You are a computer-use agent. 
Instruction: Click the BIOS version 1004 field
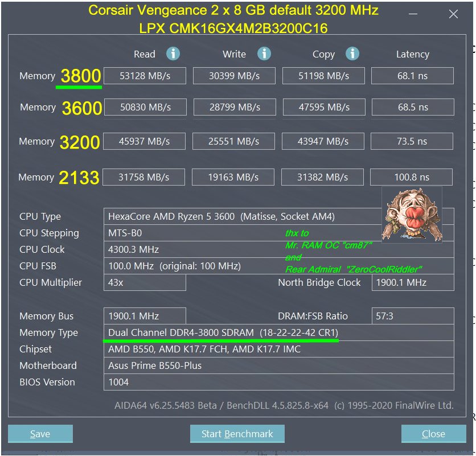pos(279,382)
